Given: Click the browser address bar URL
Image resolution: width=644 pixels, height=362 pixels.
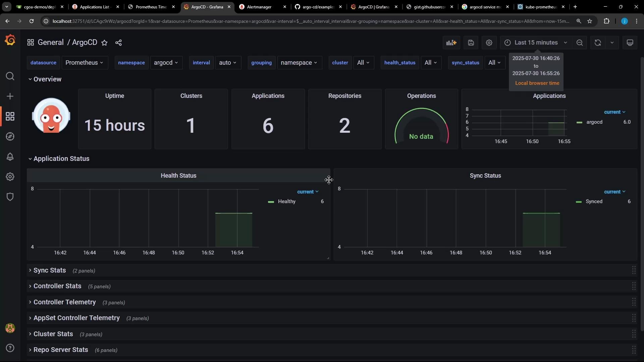Looking at the screenshot, I should (311, 21).
